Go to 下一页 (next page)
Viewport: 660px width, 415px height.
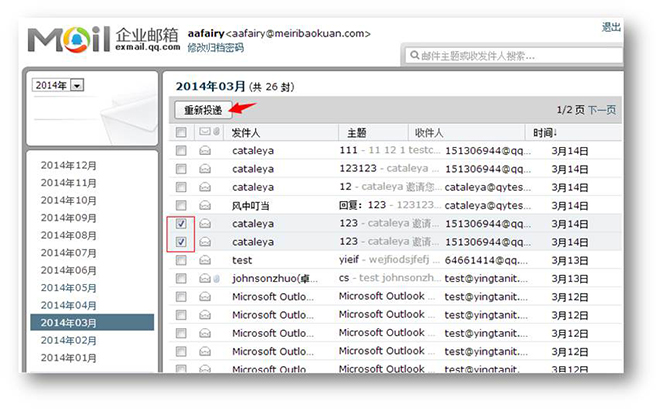601,109
